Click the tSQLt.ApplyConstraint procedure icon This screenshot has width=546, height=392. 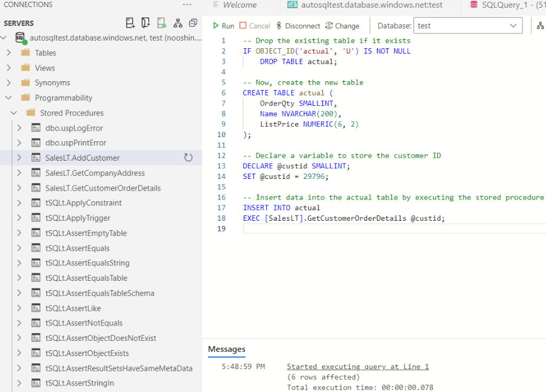tap(36, 203)
